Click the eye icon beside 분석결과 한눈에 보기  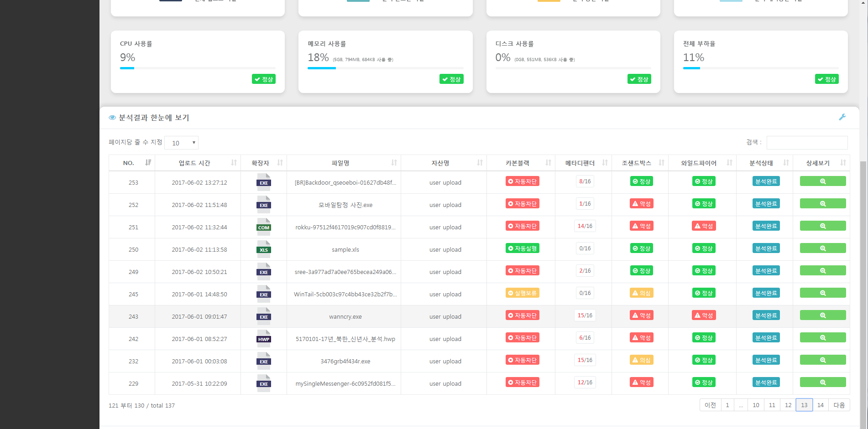pyautogui.click(x=112, y=118)
